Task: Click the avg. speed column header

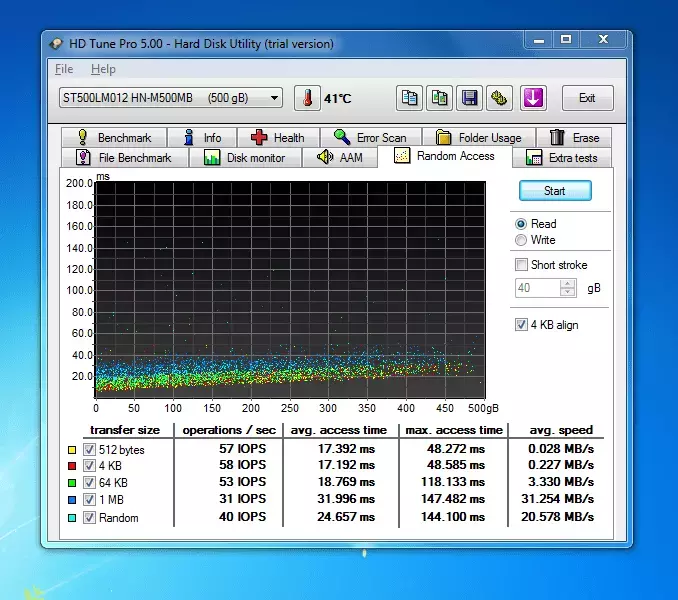Action: [561, 430]
